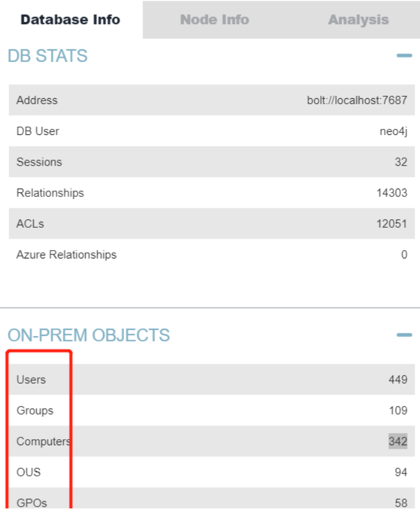Collapse the ON-PREM OBJECTS section
Viewport: 420px width, 509px height.
[404, 335]
